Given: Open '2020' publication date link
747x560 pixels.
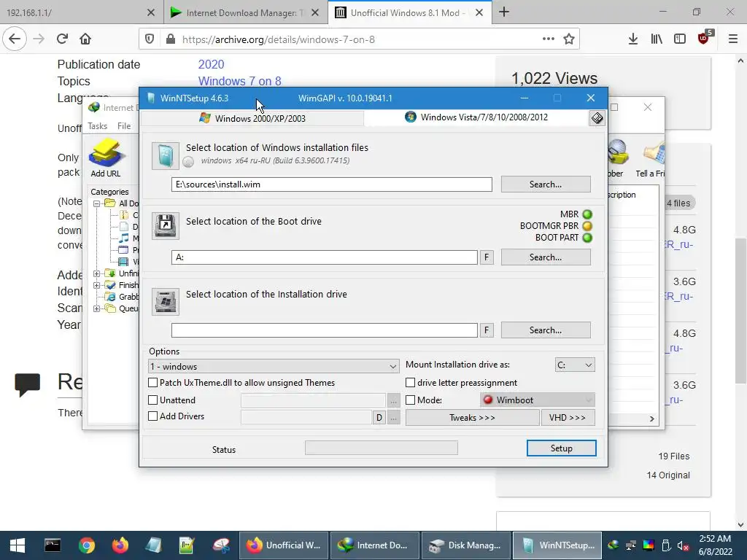Looking at the screenshot, I should tap(211, 64).
